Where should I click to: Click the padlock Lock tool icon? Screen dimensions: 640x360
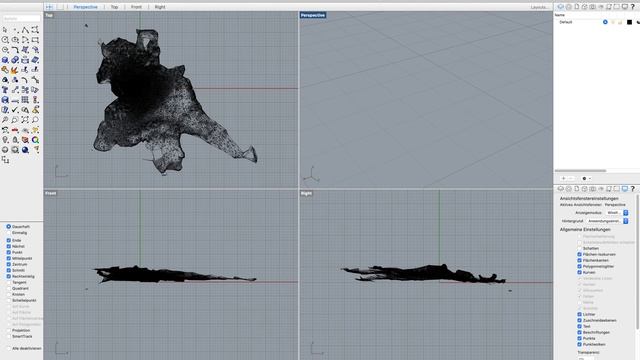[x=15, y=140]
